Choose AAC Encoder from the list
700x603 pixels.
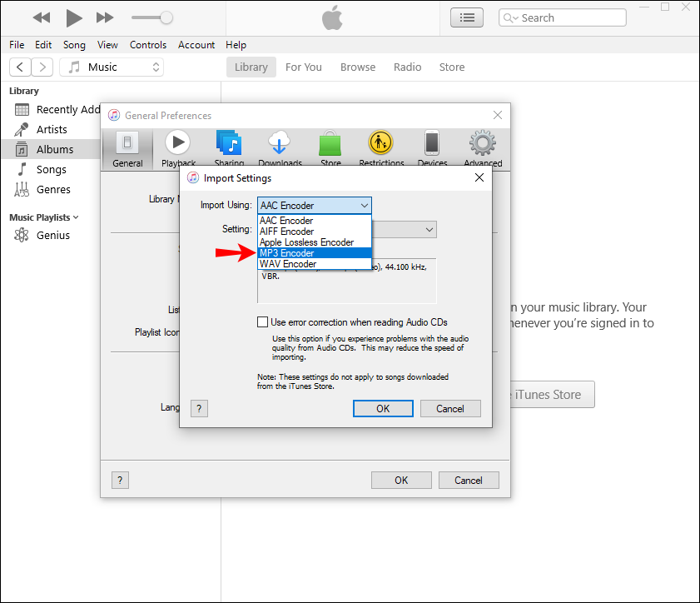point(315,221)
